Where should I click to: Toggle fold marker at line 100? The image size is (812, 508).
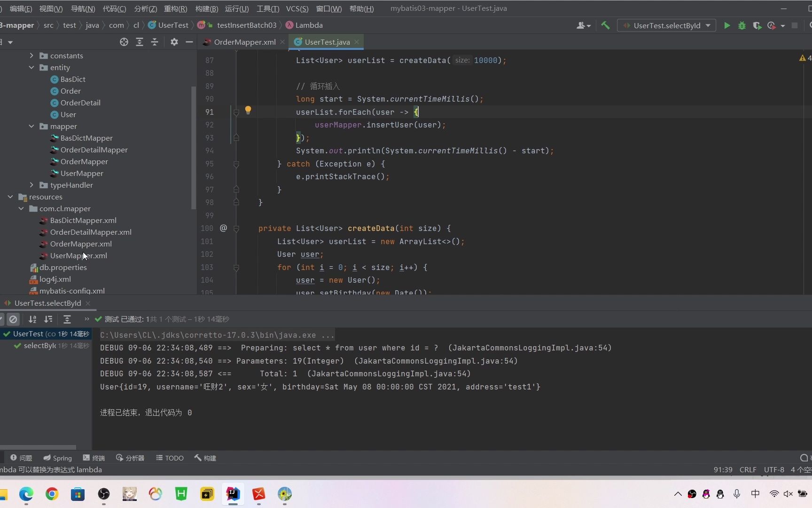click(x=236, y=229)
